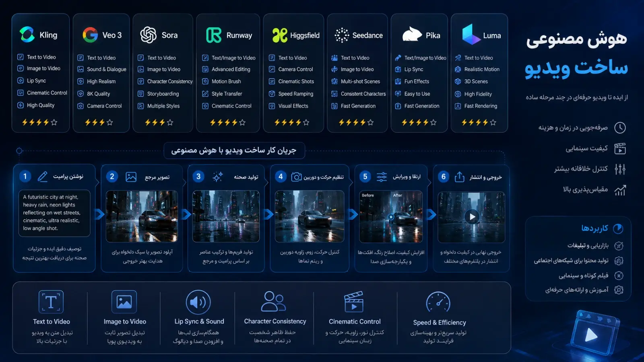Click the clock icon in the right panel
This screenshot has height=362, width=644.
620,128
